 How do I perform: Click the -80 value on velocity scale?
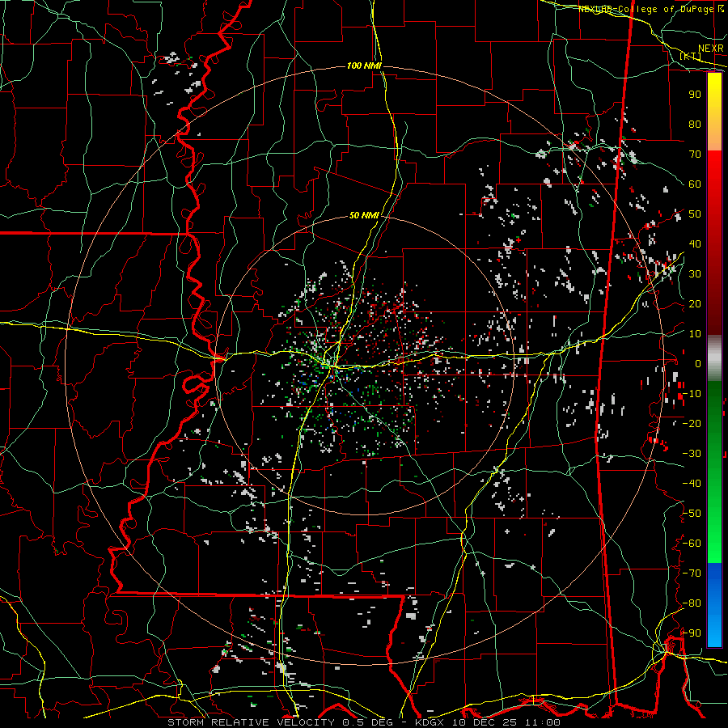pyautogui.click(x=692, y=603)
